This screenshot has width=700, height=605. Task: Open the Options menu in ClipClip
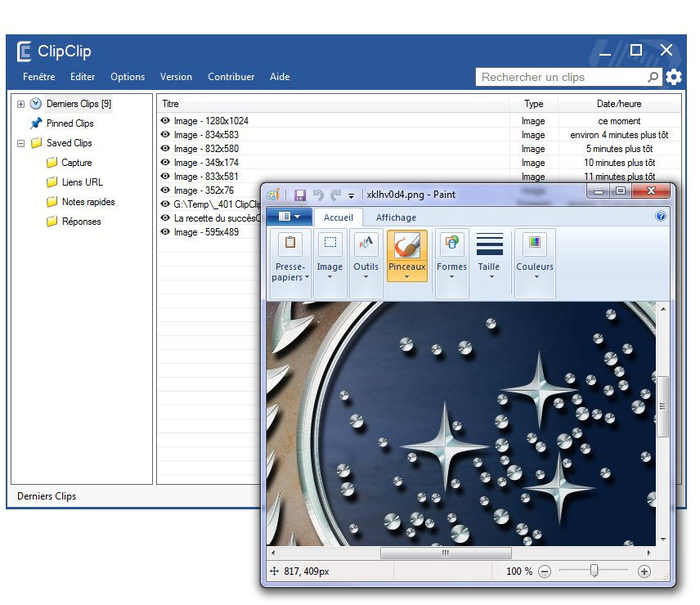coord(128,77)
